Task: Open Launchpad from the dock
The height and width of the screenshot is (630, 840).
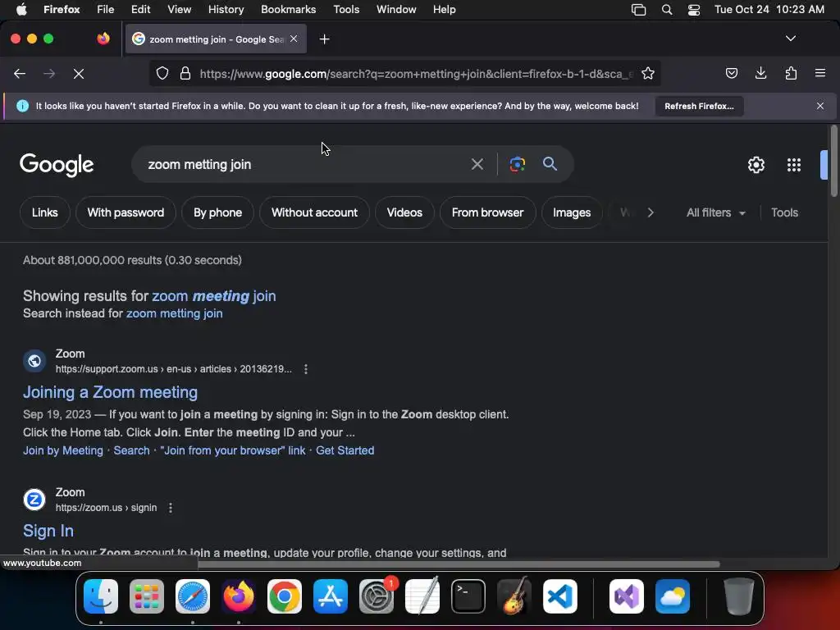Action: point(147,596)
